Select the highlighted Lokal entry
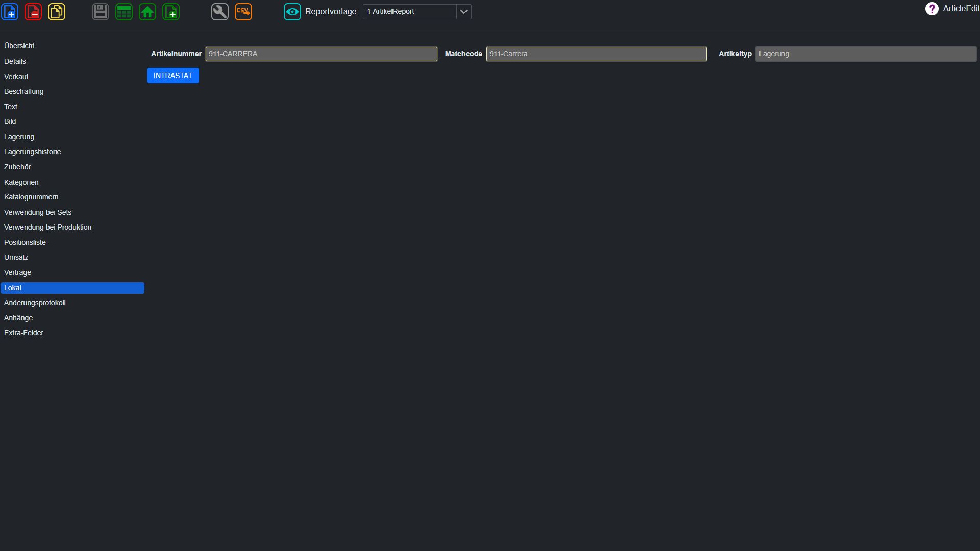Viewport: 980px width, 551px height. click(72, 288)
